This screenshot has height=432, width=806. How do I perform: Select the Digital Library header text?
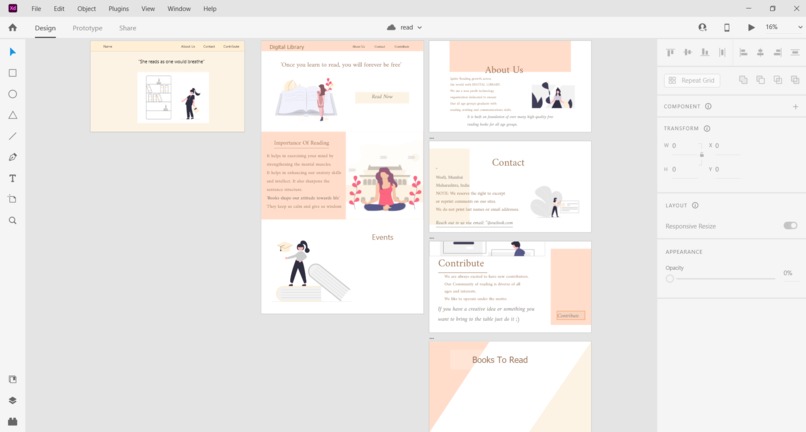tap(287, 47)
